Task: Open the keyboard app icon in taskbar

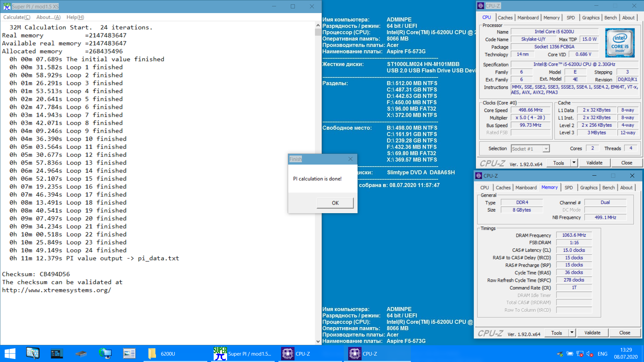Action: tap(33, 354)
